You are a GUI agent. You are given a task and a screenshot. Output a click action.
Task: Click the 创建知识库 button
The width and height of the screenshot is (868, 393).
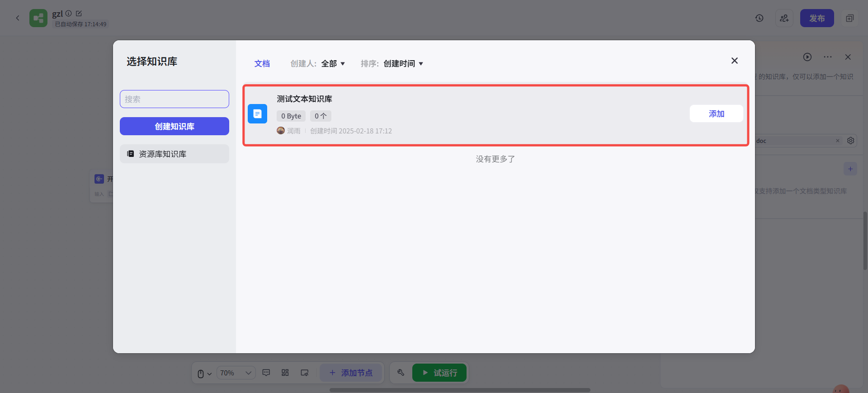(x=175, y=126)
